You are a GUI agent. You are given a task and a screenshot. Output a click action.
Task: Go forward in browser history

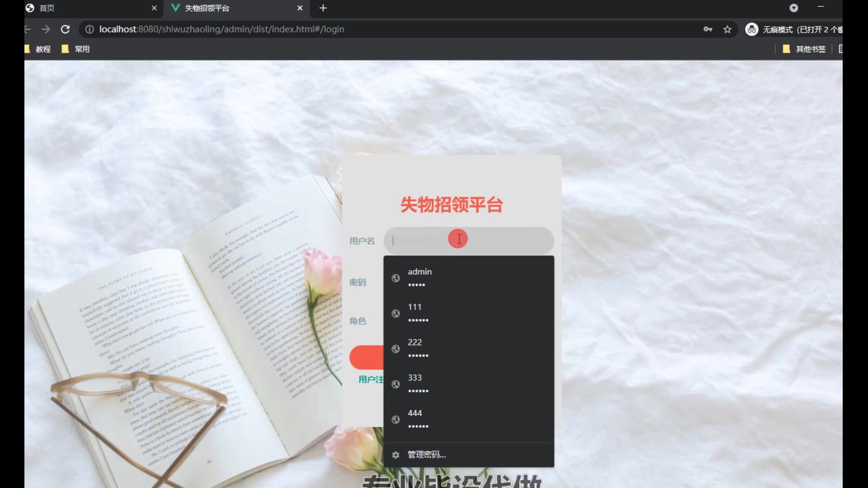46,29
